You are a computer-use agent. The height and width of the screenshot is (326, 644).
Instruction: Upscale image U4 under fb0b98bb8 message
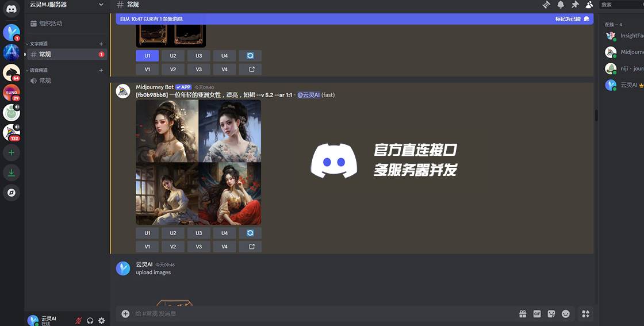point(224,233)
